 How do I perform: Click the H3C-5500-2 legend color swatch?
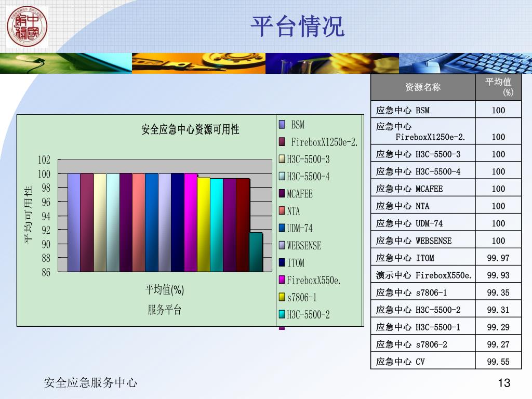[x=282, y=314]
